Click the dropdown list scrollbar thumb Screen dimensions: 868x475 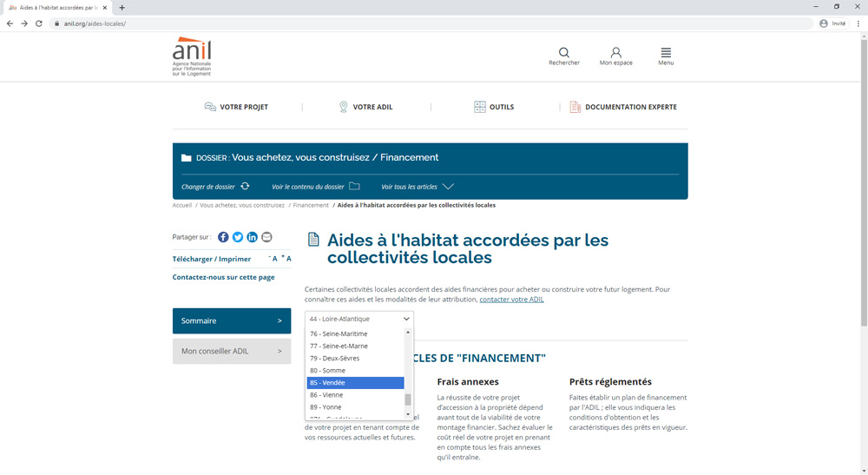[x=408, y=399]
